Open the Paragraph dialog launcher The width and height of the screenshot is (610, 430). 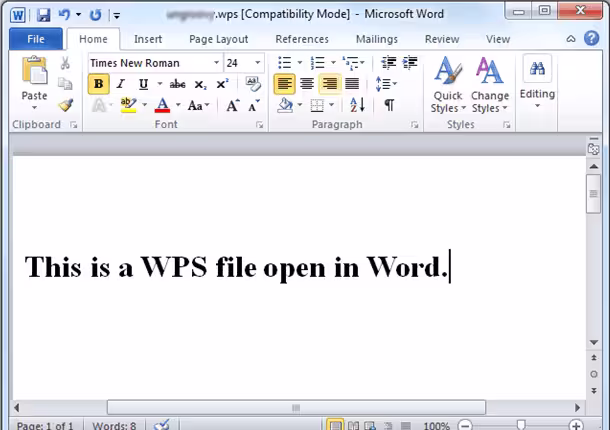click(x=415, y=125)
